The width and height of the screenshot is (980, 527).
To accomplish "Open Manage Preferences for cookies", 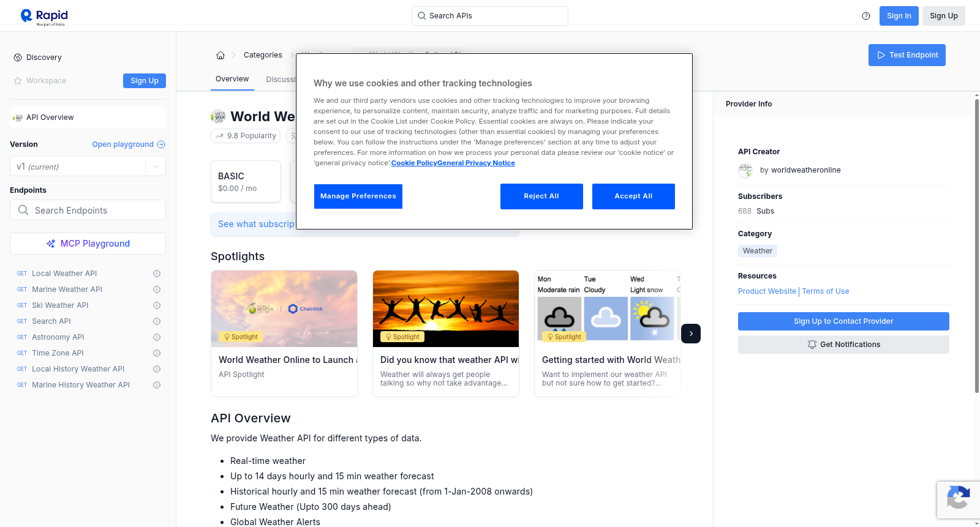I will 358,196.
